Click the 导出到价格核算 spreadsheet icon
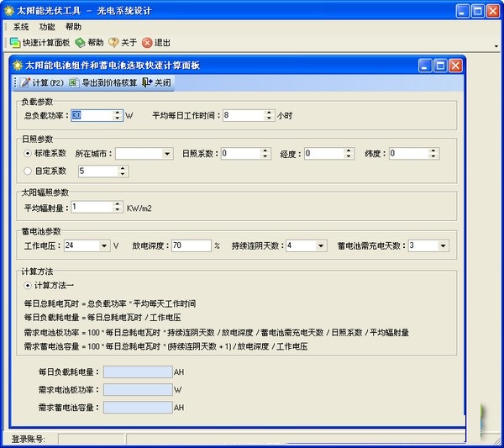Screen dimensions: 504x448 click(x=74, y=82)
